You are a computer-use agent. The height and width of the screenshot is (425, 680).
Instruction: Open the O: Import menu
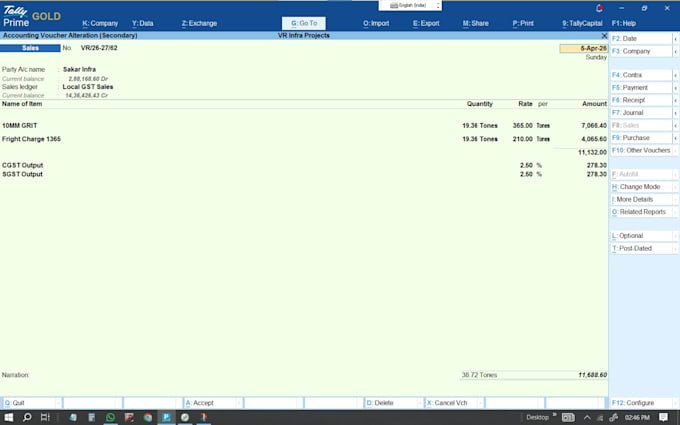376,23
